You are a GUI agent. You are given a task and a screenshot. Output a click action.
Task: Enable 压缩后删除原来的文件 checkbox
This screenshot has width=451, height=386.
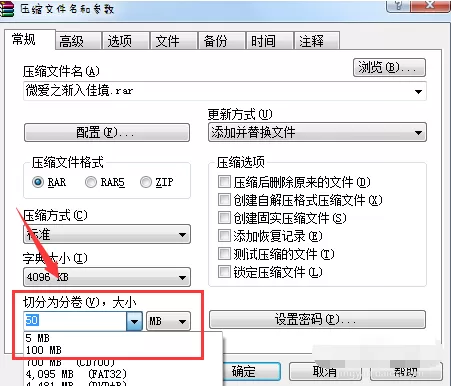pyautogui.click(x=224, y=182)
